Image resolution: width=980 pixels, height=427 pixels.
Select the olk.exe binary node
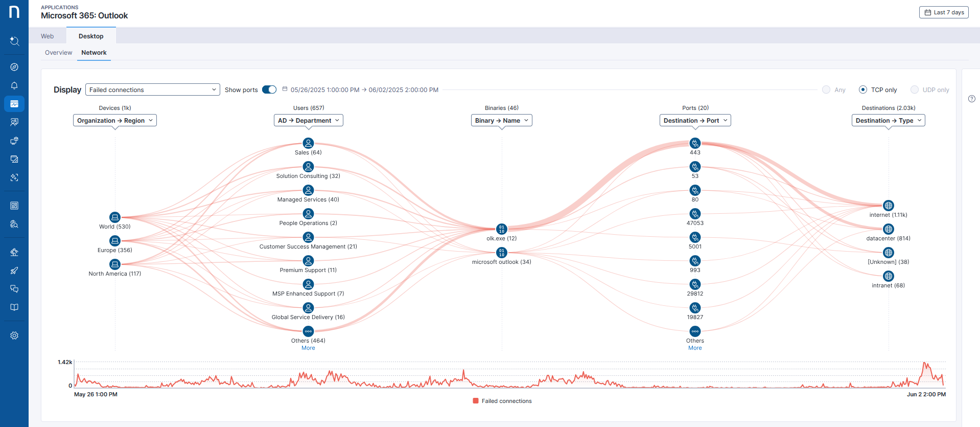502,229
